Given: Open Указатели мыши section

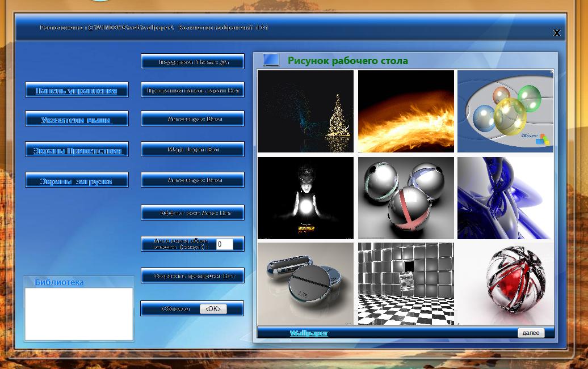Looking at the screenshot, I should pyautogui.click(x=77, y=119).
